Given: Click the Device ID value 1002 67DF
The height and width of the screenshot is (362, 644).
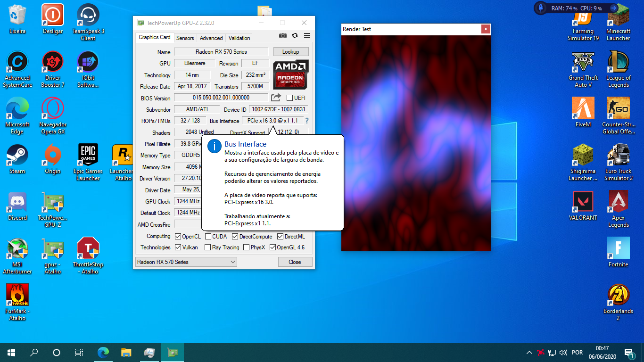Looking at the screenshot, I should [x=278, y=109].
